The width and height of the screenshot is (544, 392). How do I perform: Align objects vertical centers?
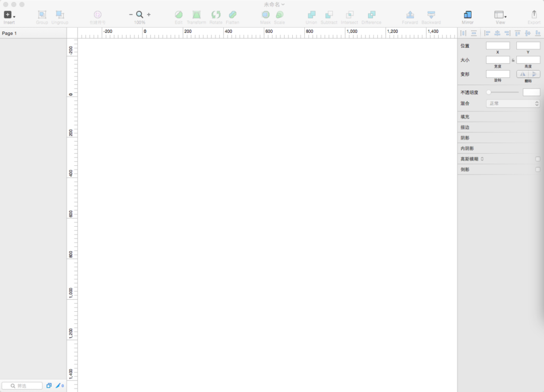pyautogui.click(x=528, y=33)
